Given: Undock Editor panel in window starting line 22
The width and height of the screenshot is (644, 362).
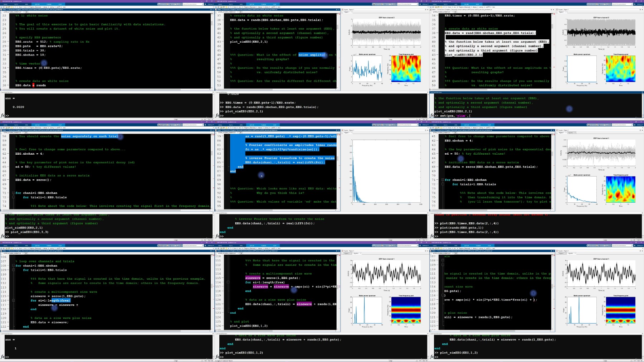Looking at the screenshot, I should 211,10.
